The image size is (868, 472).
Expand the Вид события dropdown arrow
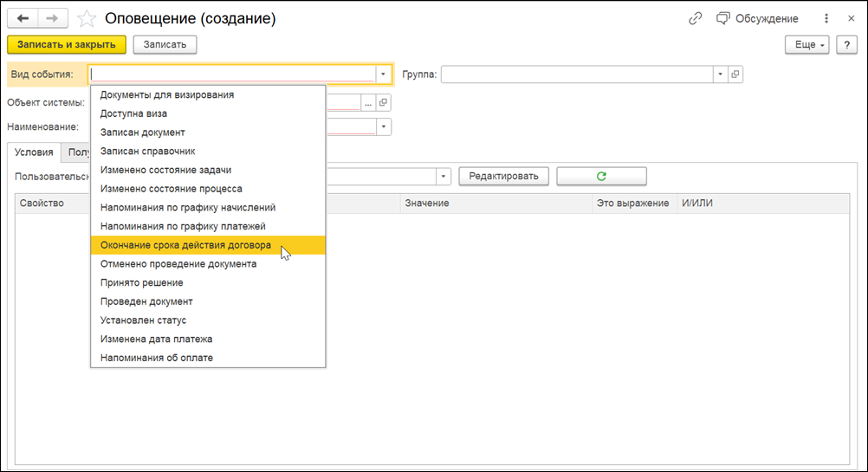pos(383,74)
